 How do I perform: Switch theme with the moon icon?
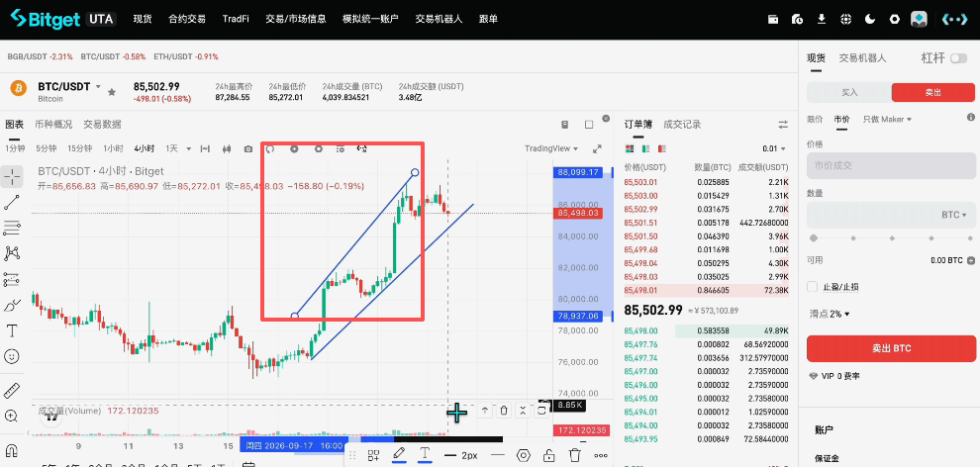[870, 20]
